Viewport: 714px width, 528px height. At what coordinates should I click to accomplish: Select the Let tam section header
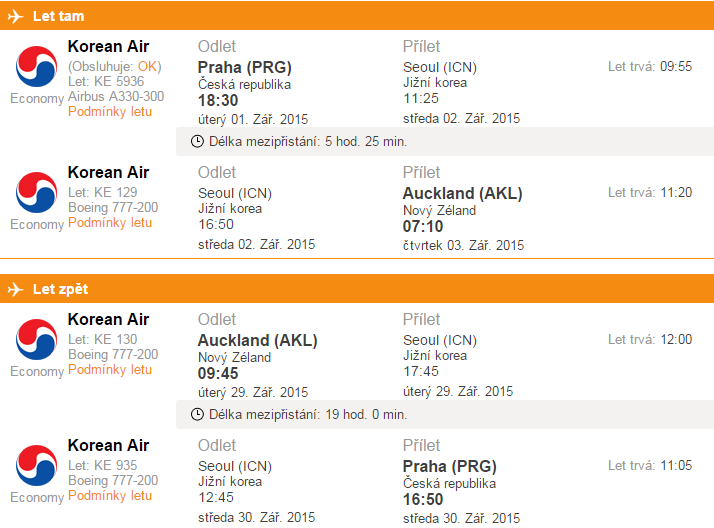click(357, 16)
